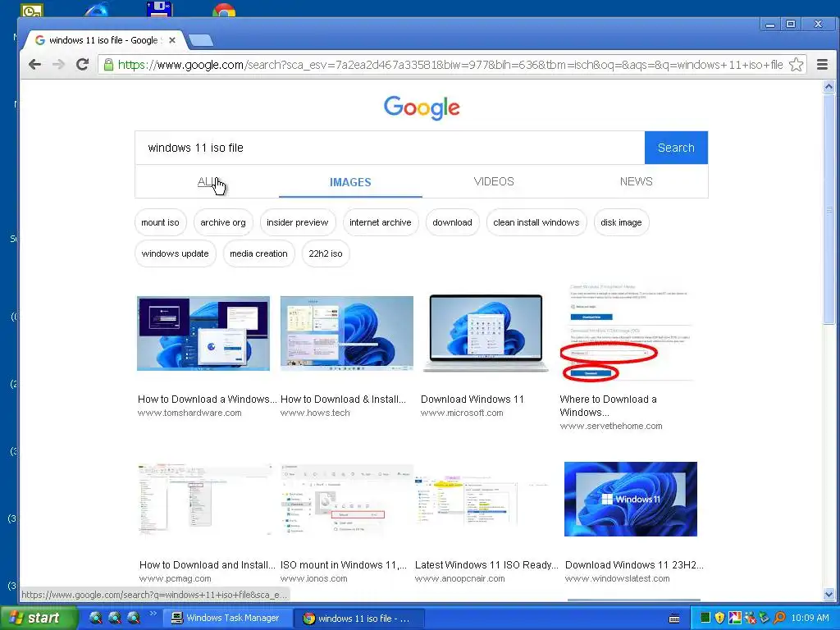The height and width of the screenshot is (630, 840).
Task: Click the green Task Manager tray icon
Action: point(705,618)
